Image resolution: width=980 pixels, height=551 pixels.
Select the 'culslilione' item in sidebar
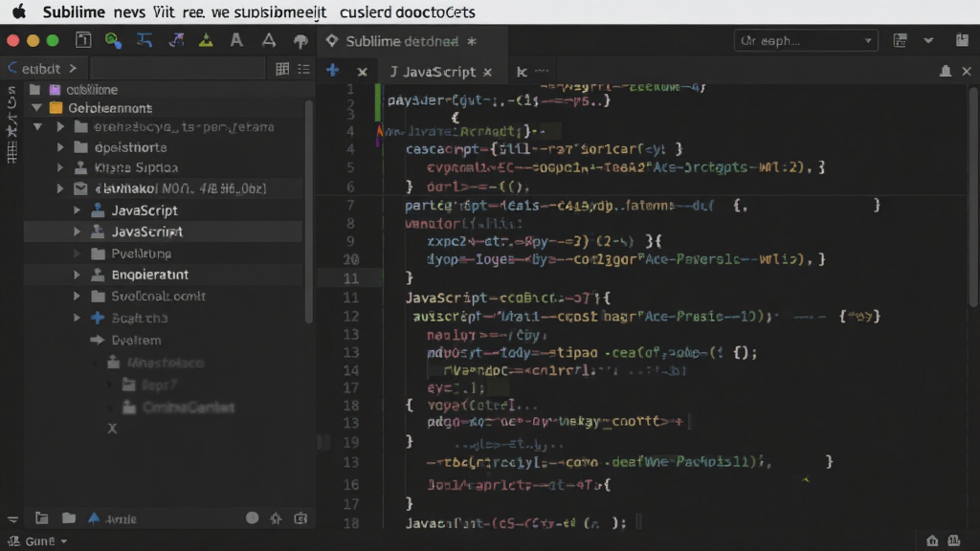click(92, 90)
